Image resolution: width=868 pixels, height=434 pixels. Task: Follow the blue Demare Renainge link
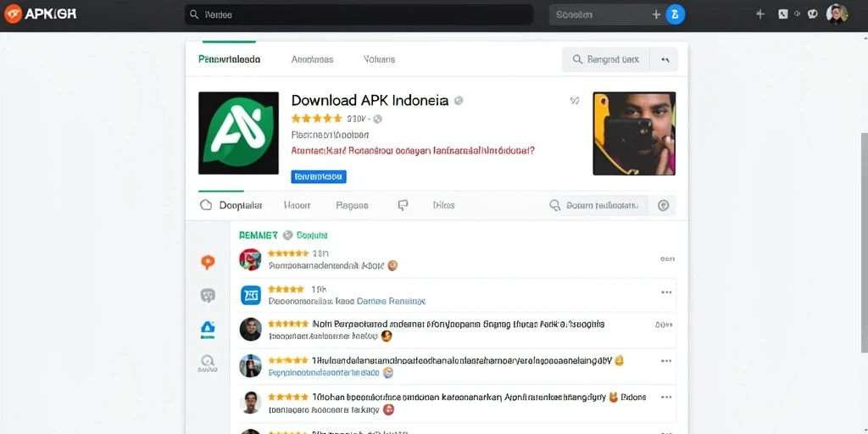click(391, 301)
